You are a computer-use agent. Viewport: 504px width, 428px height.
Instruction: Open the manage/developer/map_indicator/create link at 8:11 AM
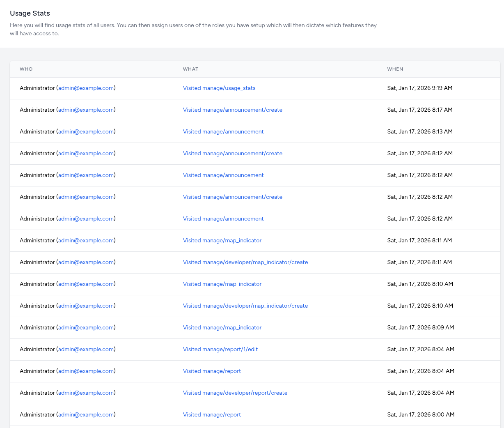click(245, 262)
